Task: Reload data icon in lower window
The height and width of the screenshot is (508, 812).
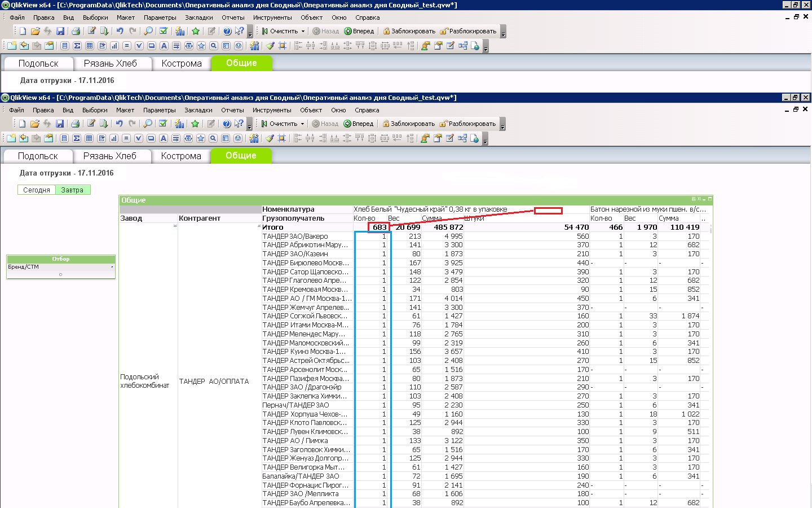Action: [103, 124]
